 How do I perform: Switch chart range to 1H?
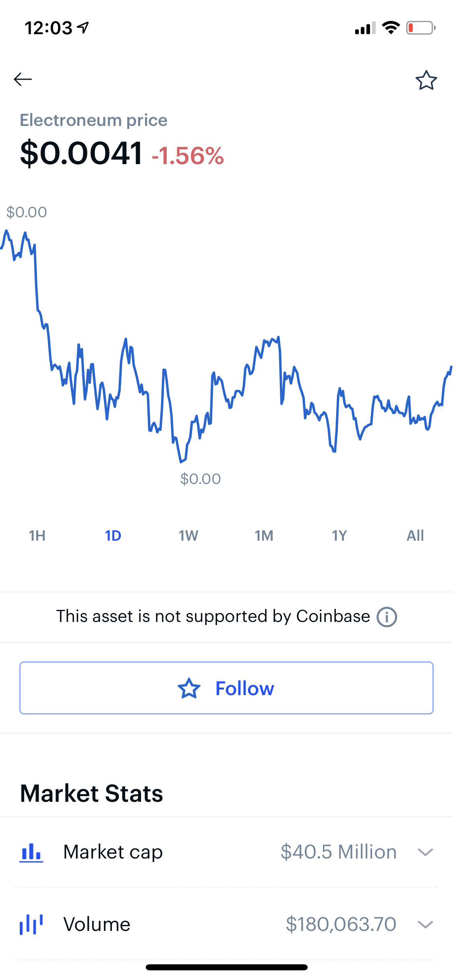coord(37,535)
